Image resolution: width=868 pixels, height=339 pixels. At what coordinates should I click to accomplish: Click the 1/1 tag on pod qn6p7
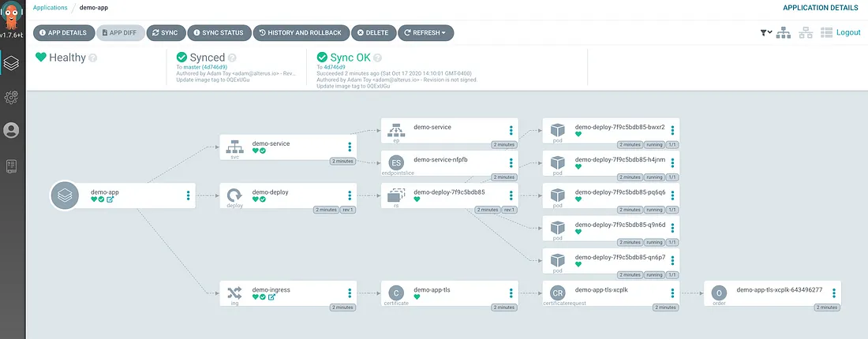pos(672,274)
